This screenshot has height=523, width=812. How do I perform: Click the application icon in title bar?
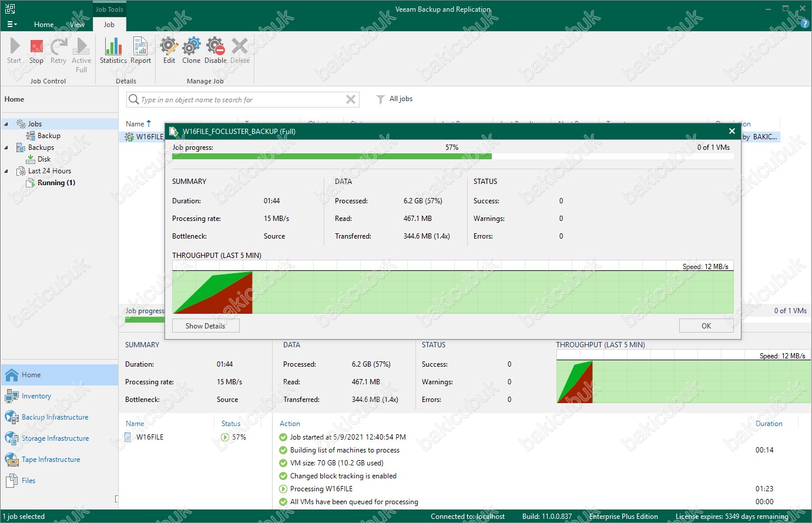[x=9, y=9]
